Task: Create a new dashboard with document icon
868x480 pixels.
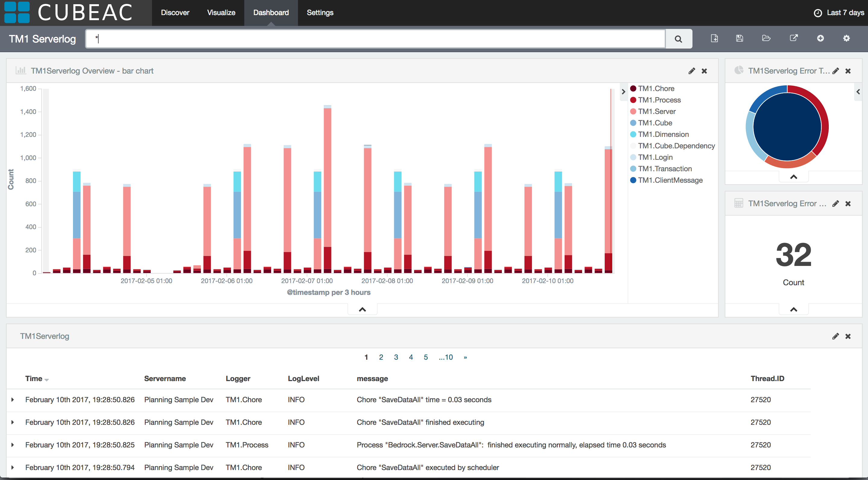Action: point(714,38)
